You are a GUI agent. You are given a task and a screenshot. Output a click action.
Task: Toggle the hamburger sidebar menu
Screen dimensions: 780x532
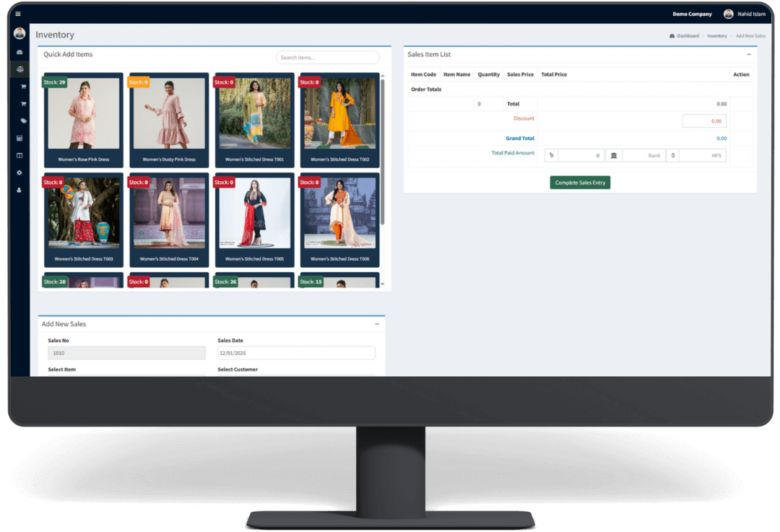(x=18, y=14)
